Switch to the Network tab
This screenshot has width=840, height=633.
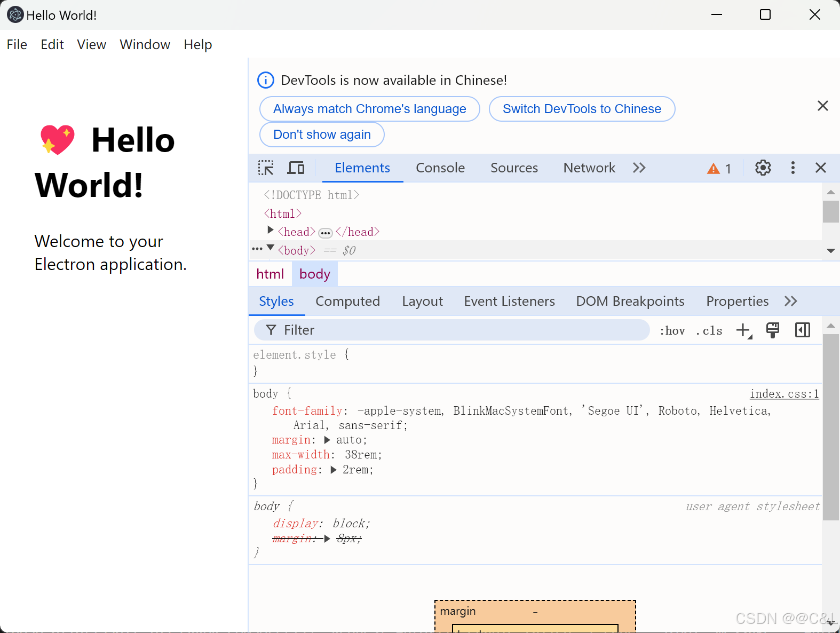[589, 168]
